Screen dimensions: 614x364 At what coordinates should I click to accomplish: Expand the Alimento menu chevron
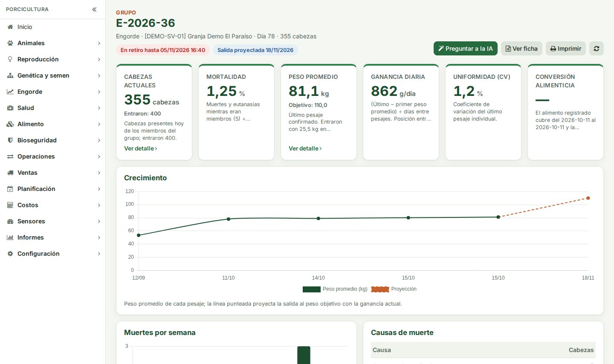[99, 124]
